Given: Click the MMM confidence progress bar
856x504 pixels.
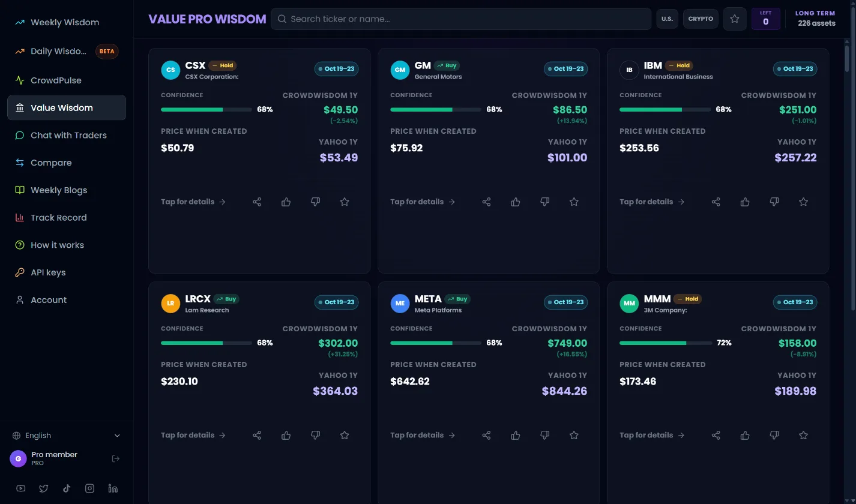Looking at the screenshot, I should pos(665,343).
